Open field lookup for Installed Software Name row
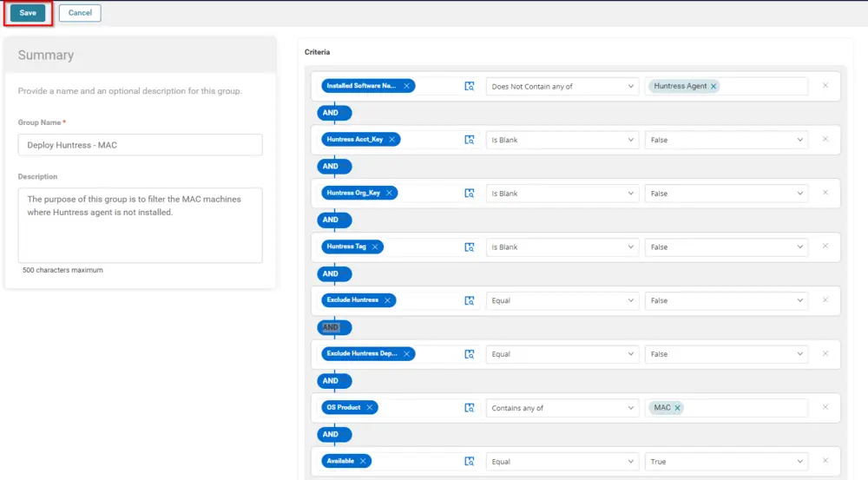Image resolution: width=868 pixels, height=480 pixels. 469,87
